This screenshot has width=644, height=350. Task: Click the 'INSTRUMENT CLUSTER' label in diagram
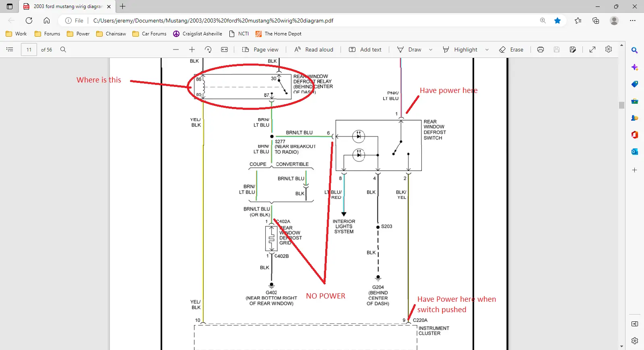click(x=434, y=331)
